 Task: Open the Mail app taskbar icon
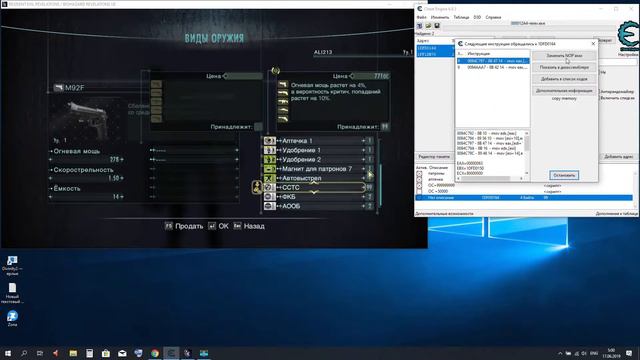pyautogui.click(x=122, y=353)
